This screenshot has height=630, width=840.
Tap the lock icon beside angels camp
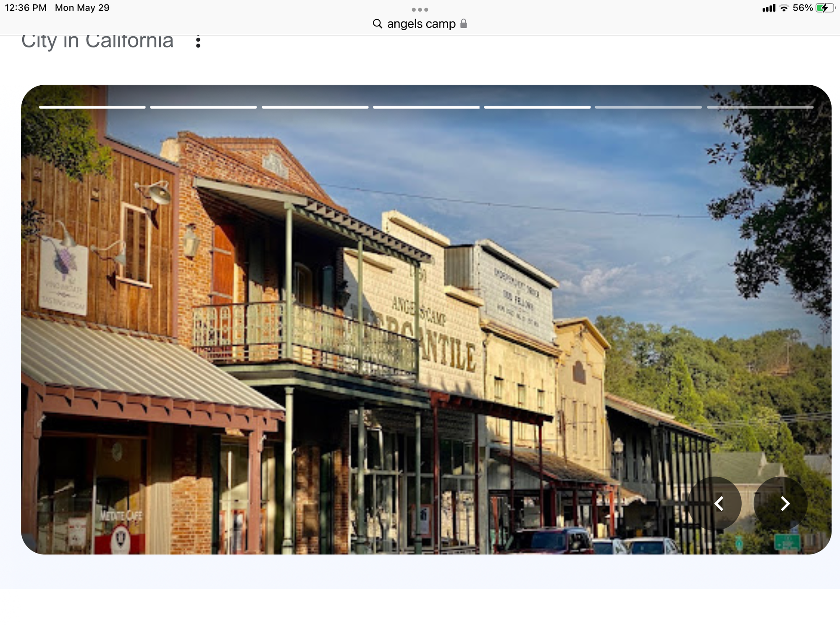464,24
